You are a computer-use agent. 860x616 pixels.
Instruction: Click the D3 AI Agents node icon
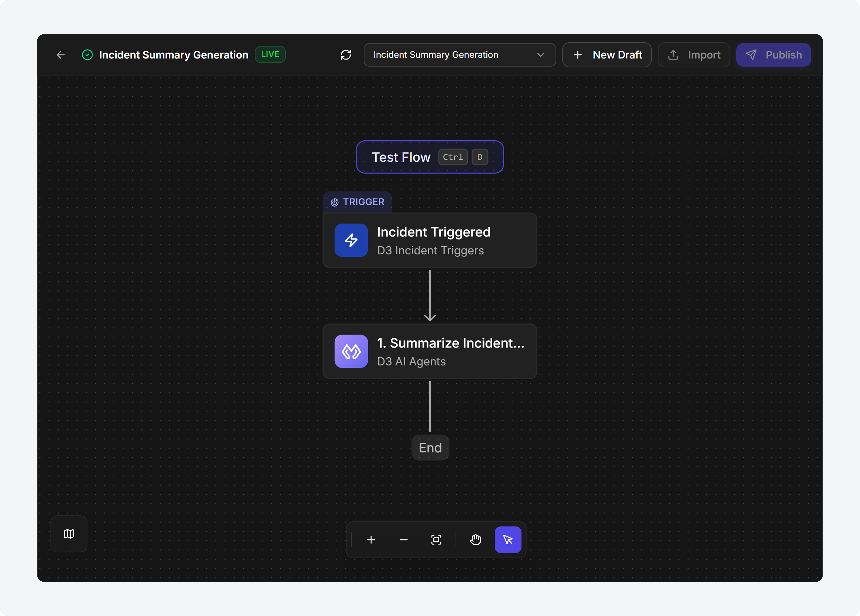pyautogui.click(x=351, y=351)
